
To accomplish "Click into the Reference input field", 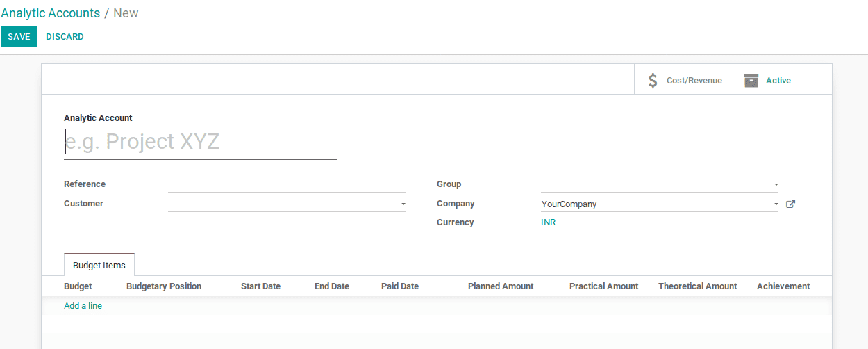I will click(286, 184).
